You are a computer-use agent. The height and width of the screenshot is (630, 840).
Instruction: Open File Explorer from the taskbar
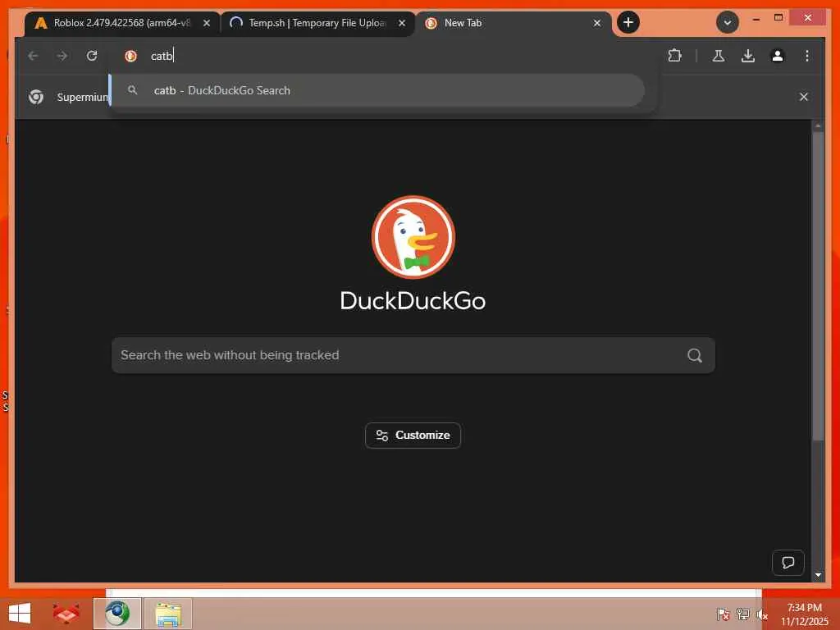(x=167, y=614)
